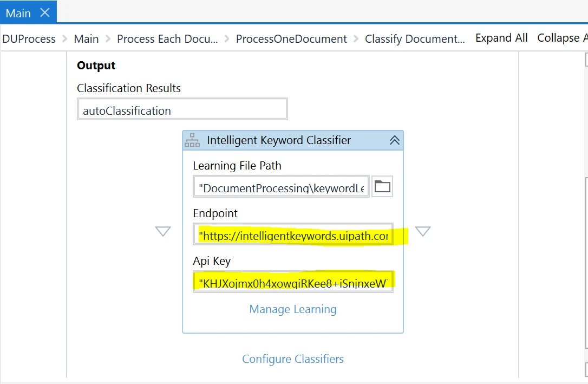Viewport: 588px width, 384px height.
Task: Click Expand All in designer header
Action: pos(501,38)
